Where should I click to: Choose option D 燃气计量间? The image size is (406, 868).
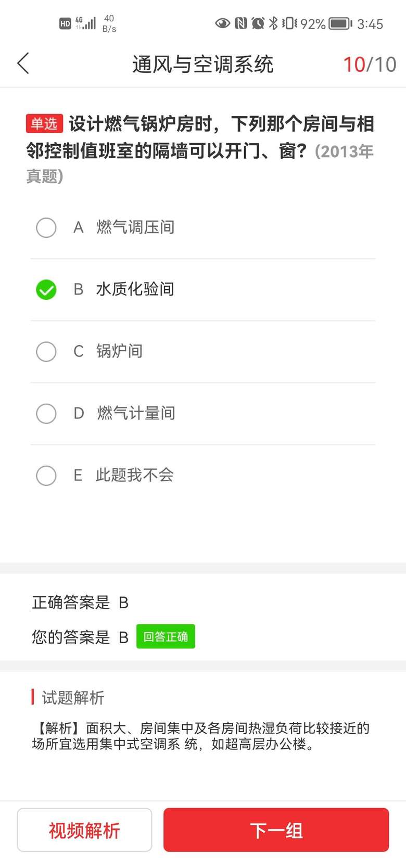click(x=46, y=414)
